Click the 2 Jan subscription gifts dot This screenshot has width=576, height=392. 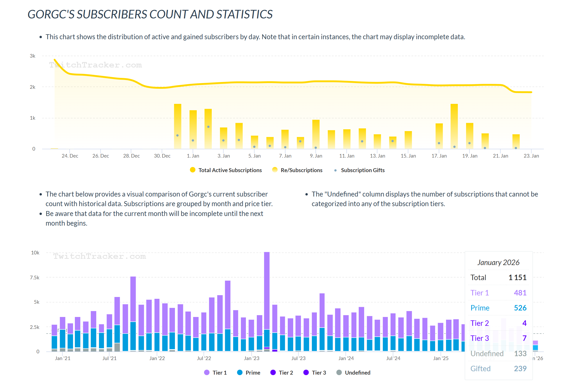[x=208, y=127]
